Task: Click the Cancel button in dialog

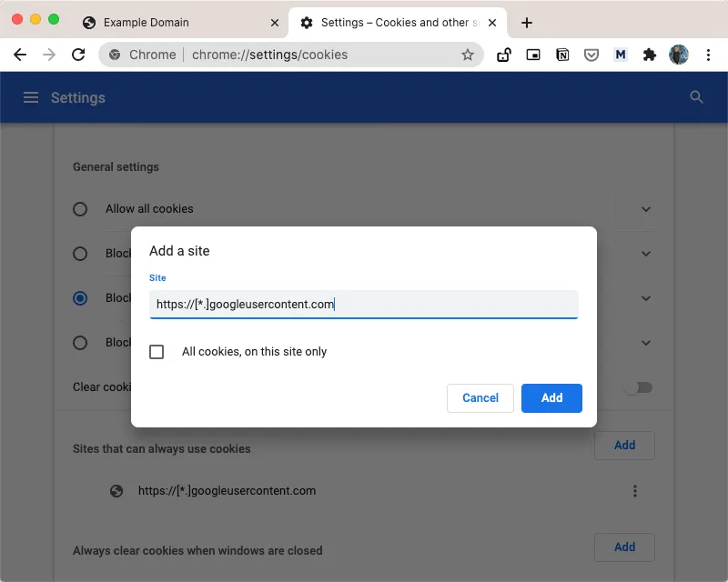Action: pyautogui.click(x=480, y=398)
